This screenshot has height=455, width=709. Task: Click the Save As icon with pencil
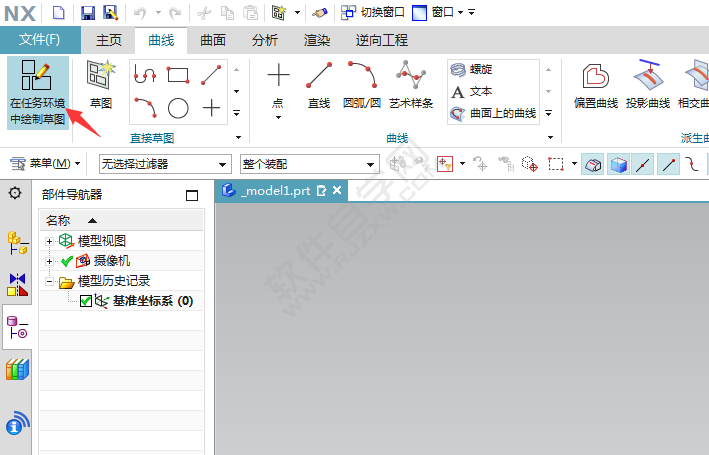tap(111, 12)
